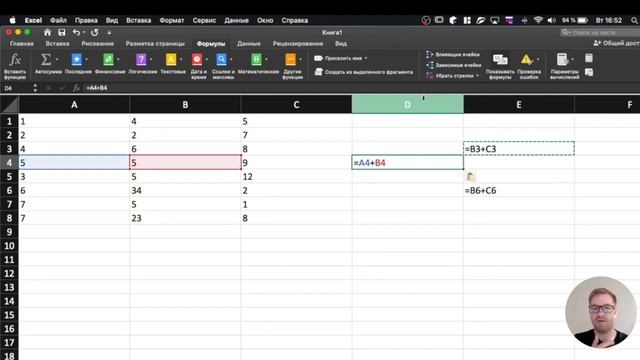The width and height of the screenshot is (640, 360).
Task: Open the Lookup and Reference functions icon
Action: (x=221, y=60)
